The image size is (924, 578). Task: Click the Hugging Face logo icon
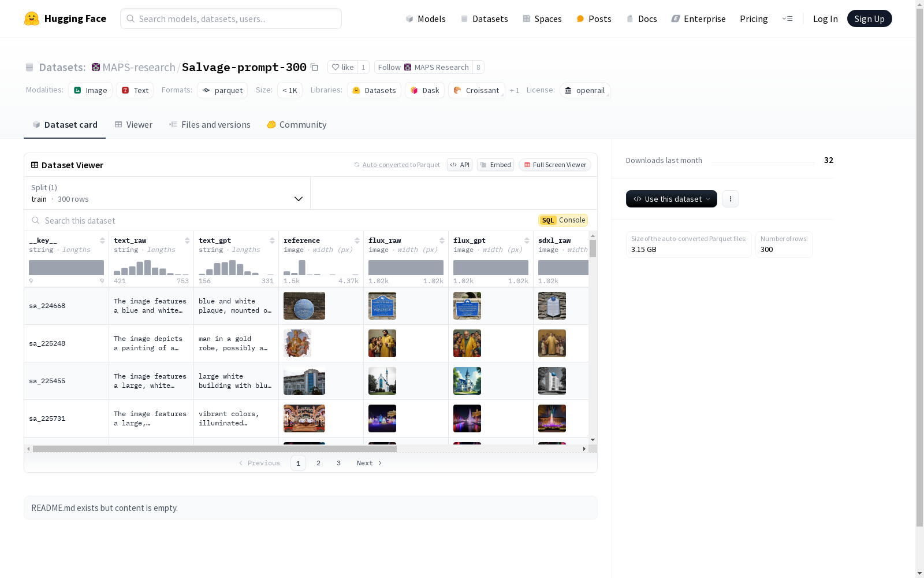pos(32,18)
